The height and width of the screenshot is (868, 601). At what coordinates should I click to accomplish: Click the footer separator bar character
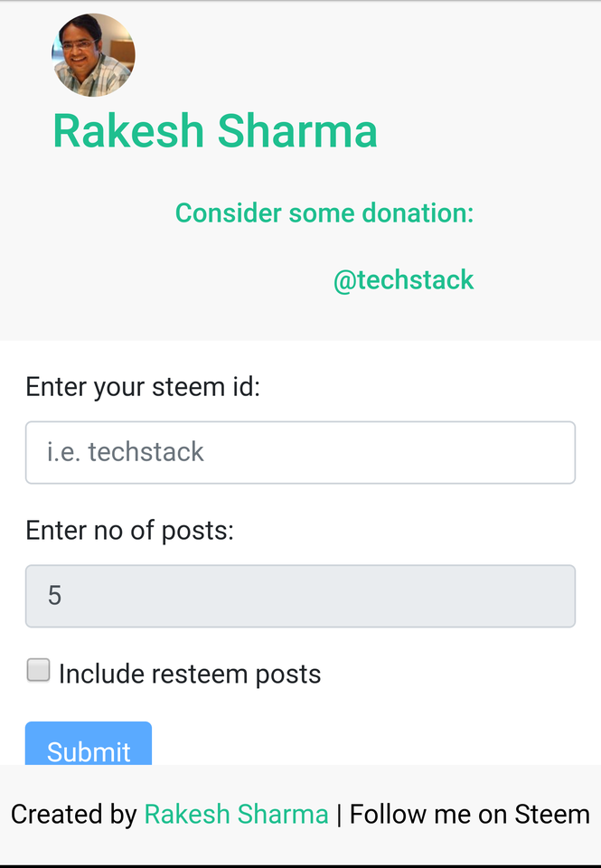[x=339, y=815]
